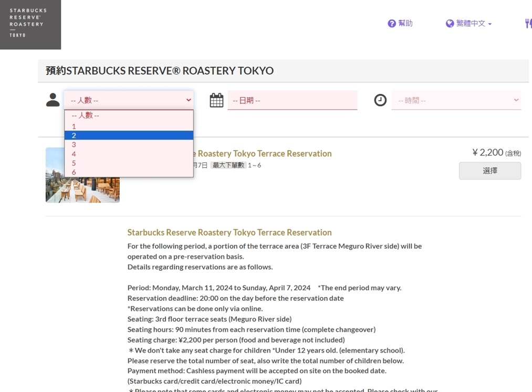Click the Roastery Tokyo Terrace Reservation listing title

click(263, 154)
